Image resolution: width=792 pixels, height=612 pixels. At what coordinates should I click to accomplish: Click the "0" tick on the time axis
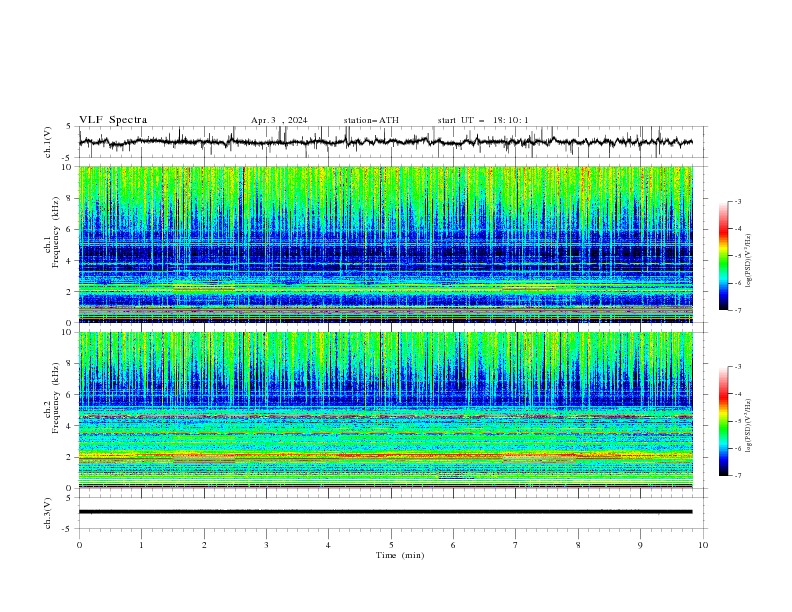click(79, 545)
